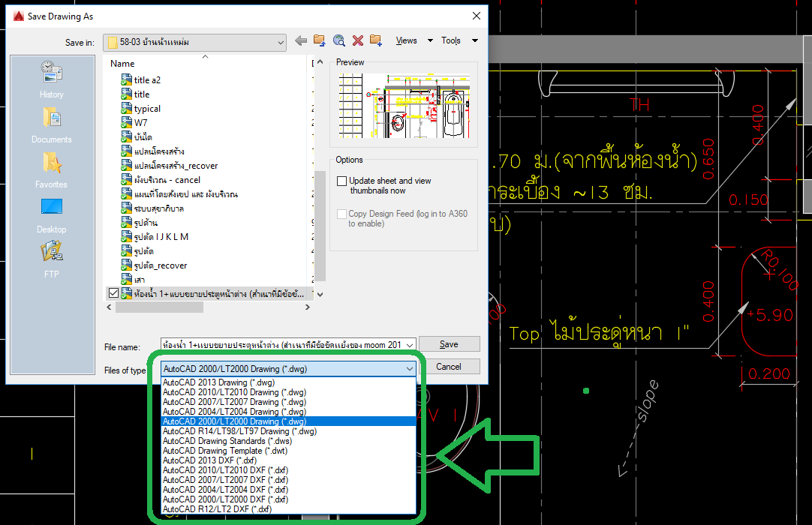Choose AutoCAD 2004/LT2004 Drawing (*.dwg)
812x525 pixels.
[288, 412]
